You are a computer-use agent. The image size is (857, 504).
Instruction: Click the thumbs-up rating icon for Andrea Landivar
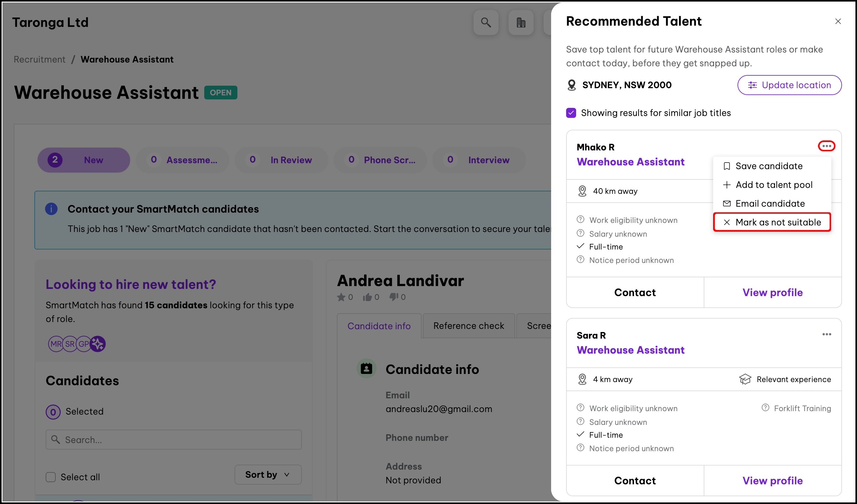(x=367, y=297)
